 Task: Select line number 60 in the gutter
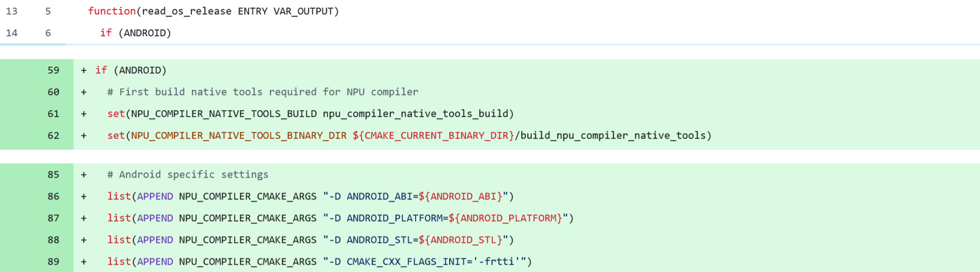pos(53,92)
